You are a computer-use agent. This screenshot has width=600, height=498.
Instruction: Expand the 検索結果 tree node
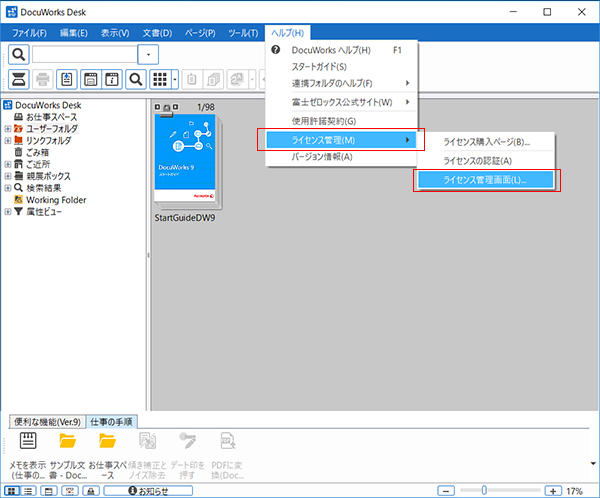pyautogui.click(x=8, y=188)
